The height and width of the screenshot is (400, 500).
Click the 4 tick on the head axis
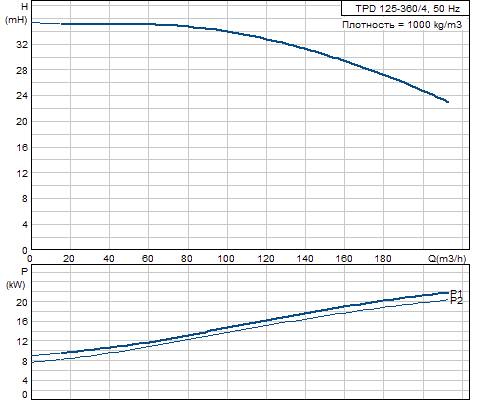tap(25, 225)
